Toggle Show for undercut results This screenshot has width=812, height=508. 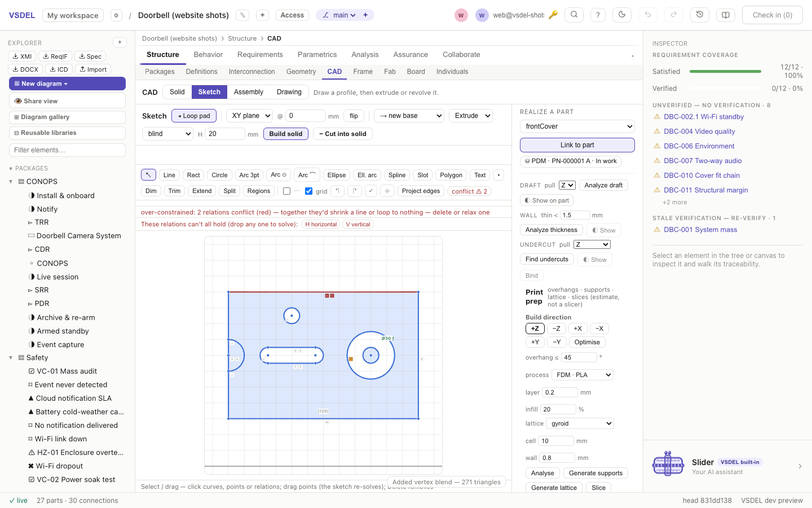[x=595, y=260]
